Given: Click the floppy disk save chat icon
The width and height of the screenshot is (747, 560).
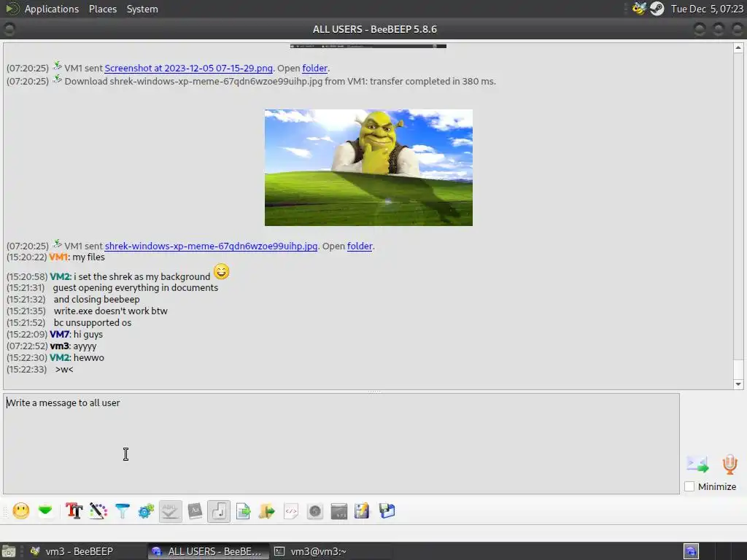Looking at the screenshot, I should [x=387, y=511].
